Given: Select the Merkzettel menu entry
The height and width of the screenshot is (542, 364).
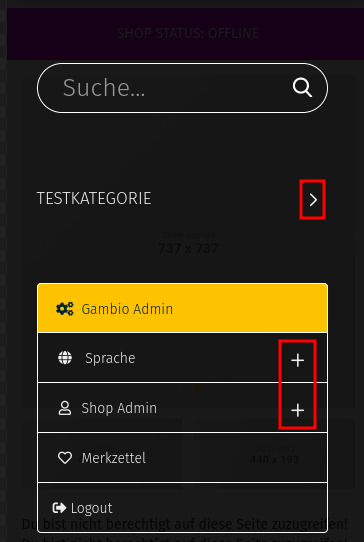Looking at the screenshot, I should tap(183, 458).
